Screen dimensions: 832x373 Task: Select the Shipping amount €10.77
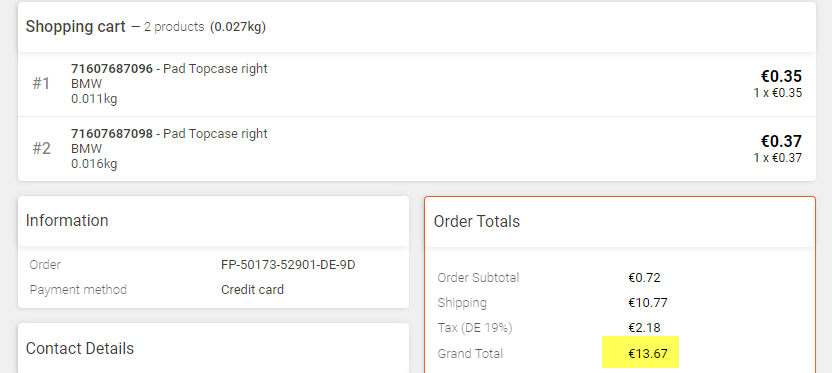point(648,303)
